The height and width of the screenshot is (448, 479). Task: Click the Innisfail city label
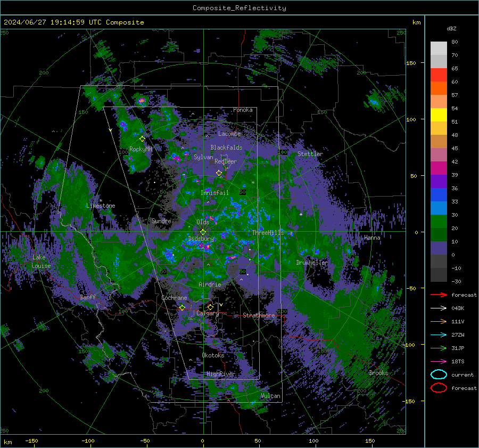[214, 193]
